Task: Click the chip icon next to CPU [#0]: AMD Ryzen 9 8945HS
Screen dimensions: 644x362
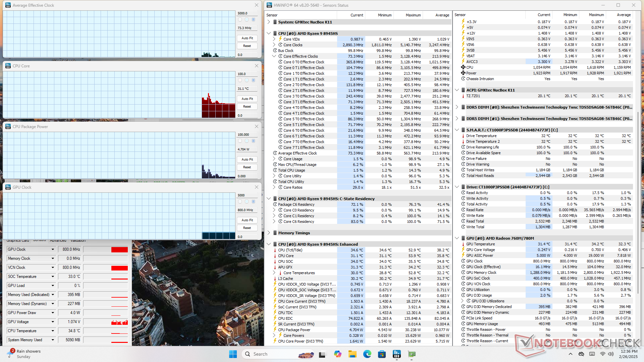Action: 275,34
